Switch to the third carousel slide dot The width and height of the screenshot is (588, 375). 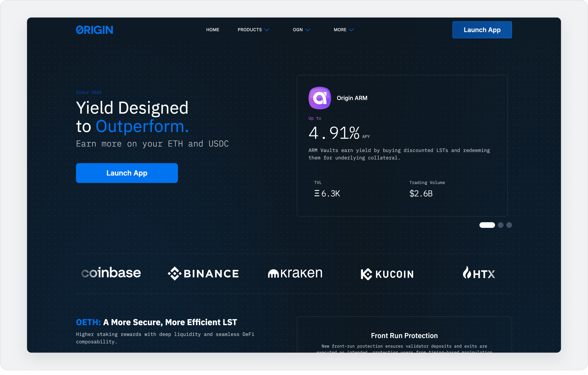click(x=509, y=225)
